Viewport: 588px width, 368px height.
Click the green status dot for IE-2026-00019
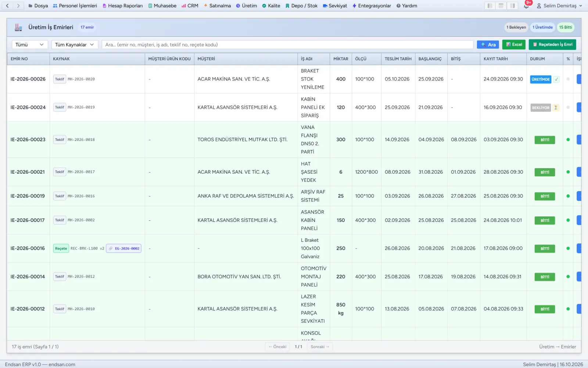pos(568,196)
